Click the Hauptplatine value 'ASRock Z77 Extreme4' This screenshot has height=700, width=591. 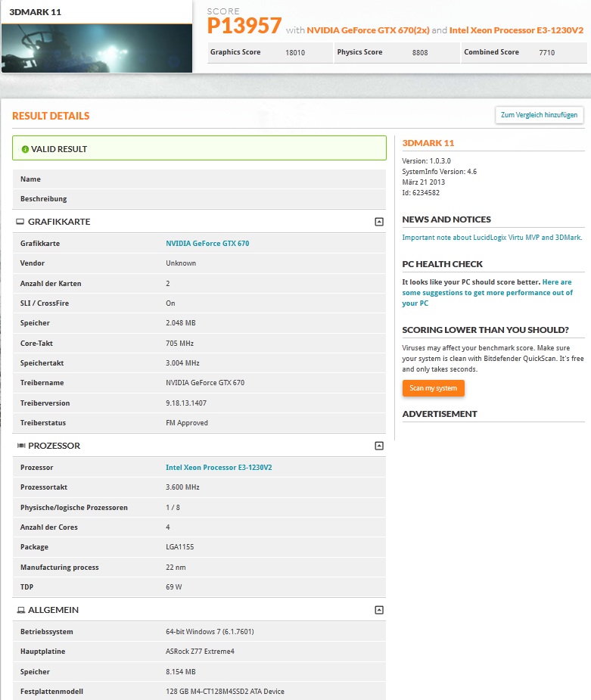(x=200, y=652)
